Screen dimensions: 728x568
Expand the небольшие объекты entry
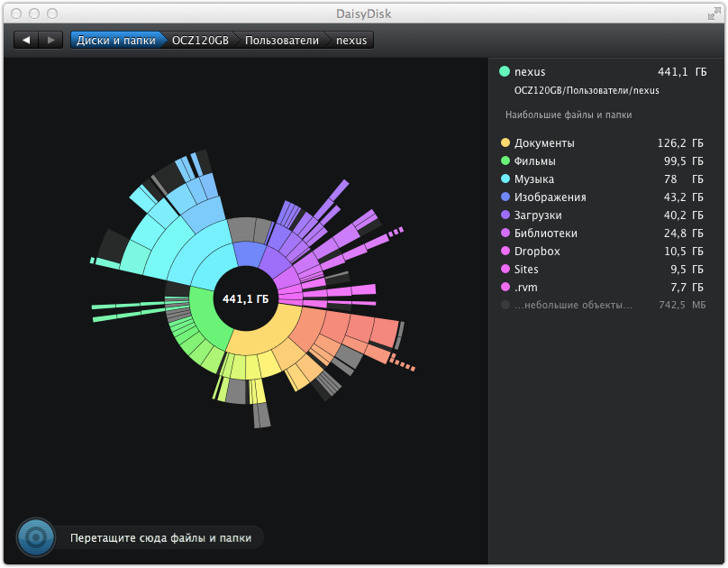[573, 305]
